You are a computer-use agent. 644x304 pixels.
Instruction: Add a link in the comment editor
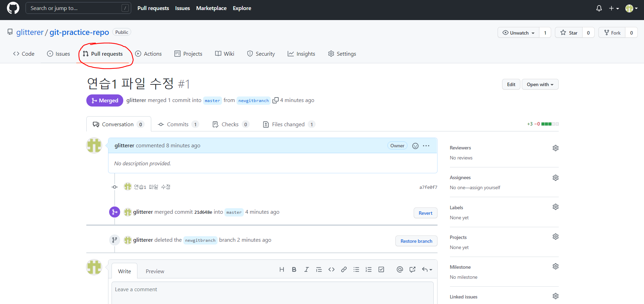click(344, 269)
